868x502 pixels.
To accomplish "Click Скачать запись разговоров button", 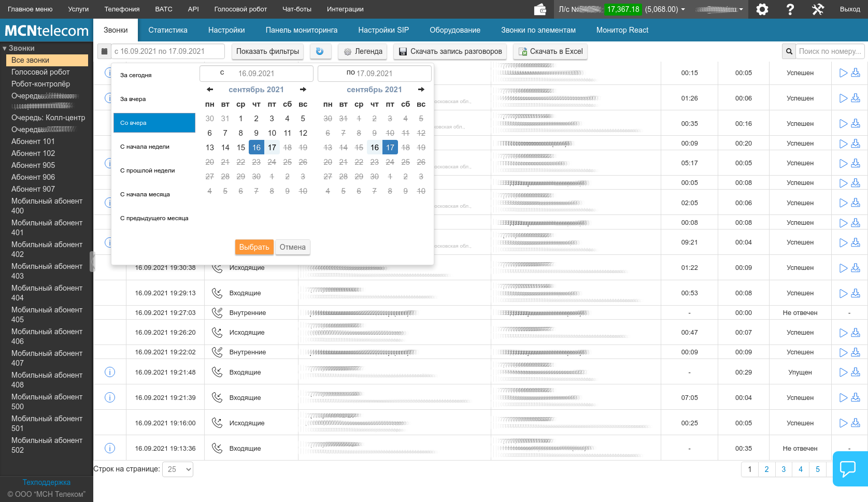I will (450, 51).
